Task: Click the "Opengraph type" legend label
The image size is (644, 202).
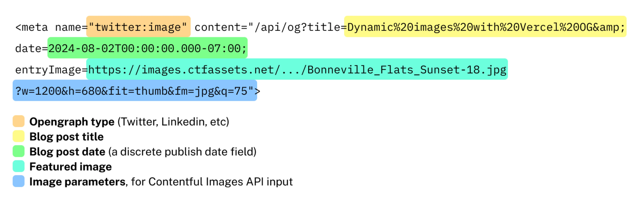Action: point(72,122)
